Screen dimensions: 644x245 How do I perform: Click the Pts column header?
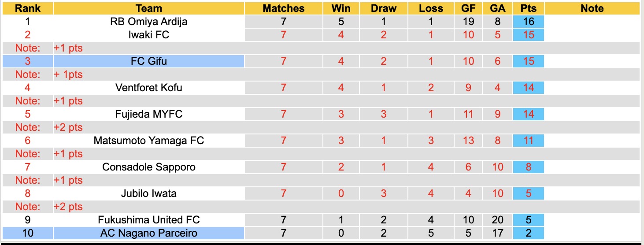click(x=528, y=8)
